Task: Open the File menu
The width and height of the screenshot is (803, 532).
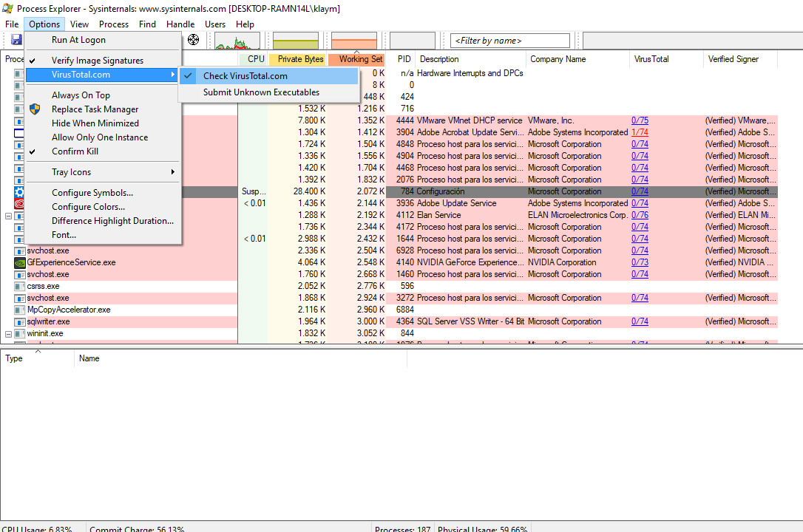Action: (x=12, y=24)
